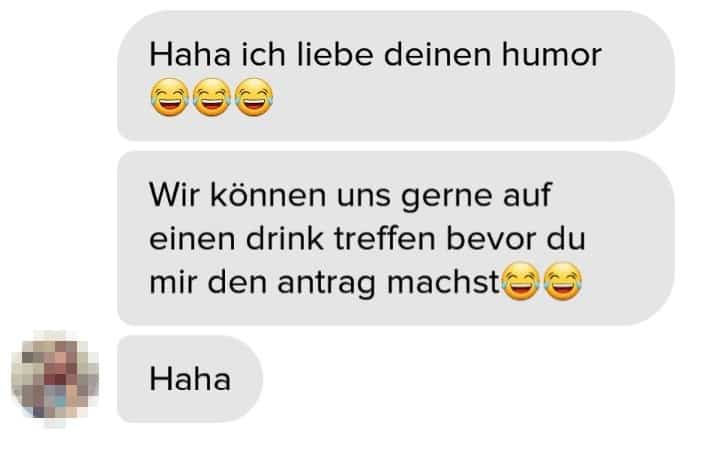Click the word 'Wir' starting second message
This screenshot has width=710, height=450.
tap(174, 195)
